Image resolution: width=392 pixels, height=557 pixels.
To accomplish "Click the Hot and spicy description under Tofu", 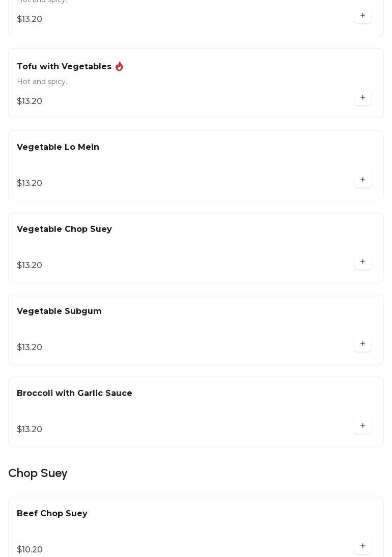I will [x=42, y=82].
